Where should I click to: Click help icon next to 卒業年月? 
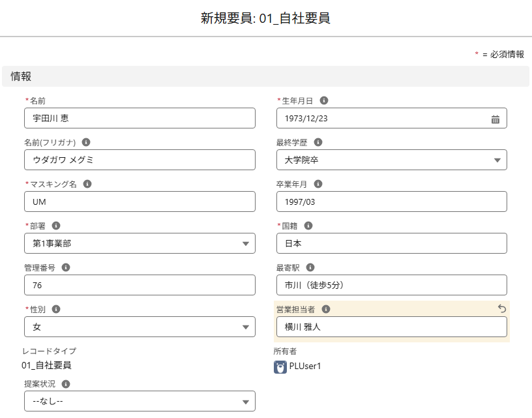click(318, 184)
